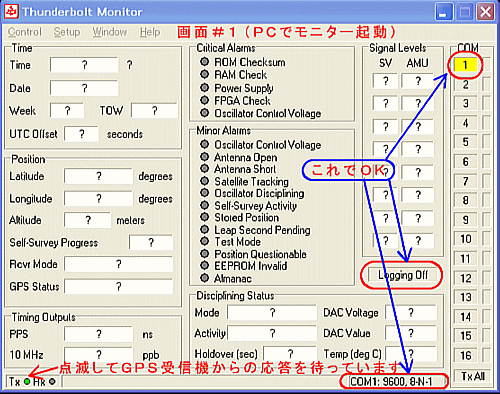Click the Oscillator Disciplining alarm indicator
Viewport: 500px width, 394px height.
(x=204, y=193)
